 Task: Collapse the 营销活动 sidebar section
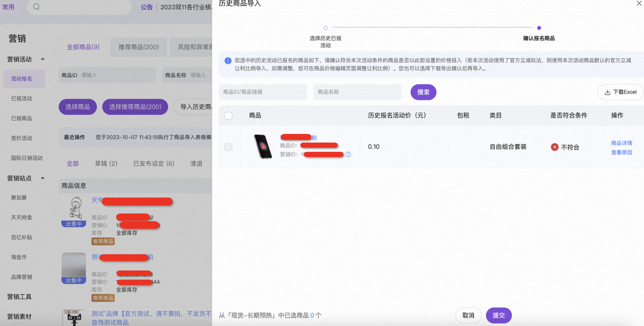click(x=43, y=59)
